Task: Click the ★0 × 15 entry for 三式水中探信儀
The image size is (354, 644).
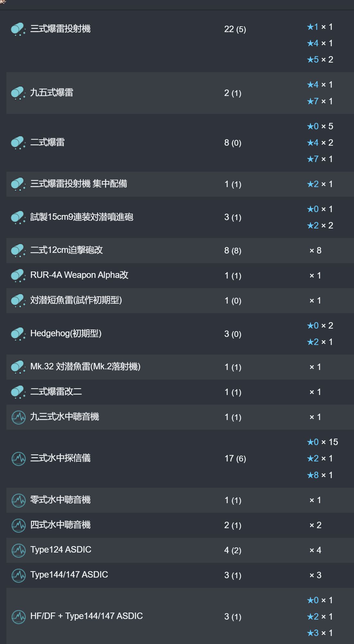Action: (323, 442)
